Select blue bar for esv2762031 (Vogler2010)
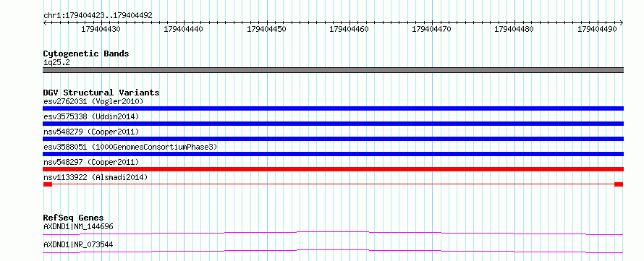The height and width of the screenshot is (261, 644). point(333,108)
